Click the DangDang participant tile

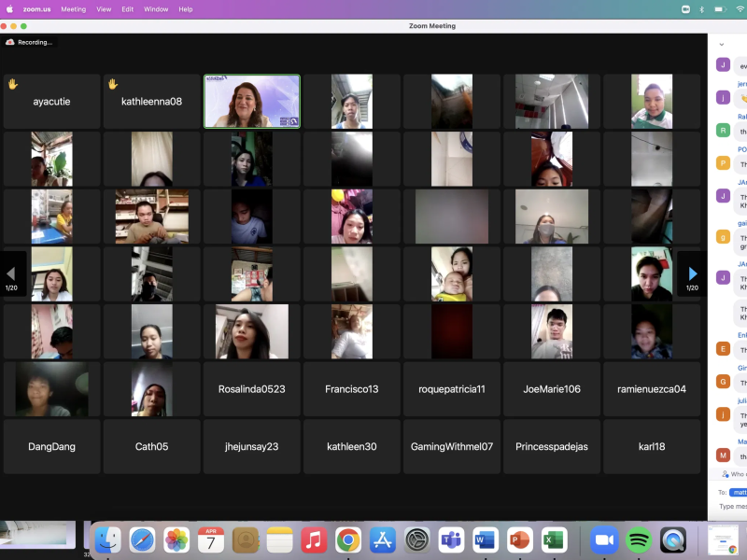[52, 447]
